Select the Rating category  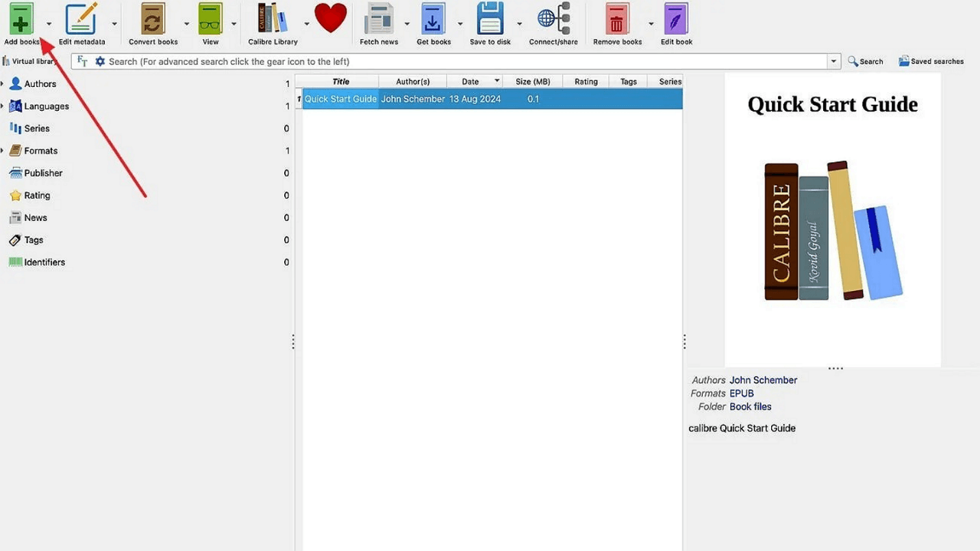click(x=29, y=195)
